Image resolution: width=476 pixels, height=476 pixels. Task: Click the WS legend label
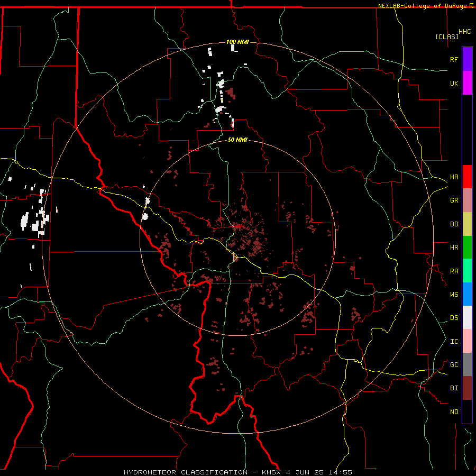pos(454,294)
